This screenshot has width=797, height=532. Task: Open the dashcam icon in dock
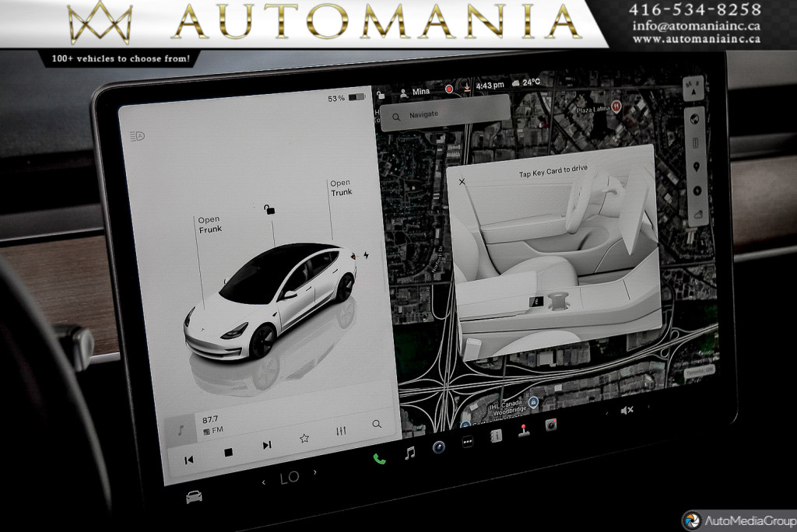pos(550,424)
